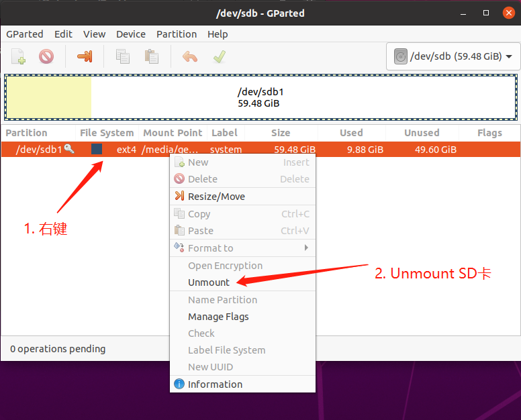Open the Edit menu
This screenshot has height=420, width=521.
[x=63, y=34]
